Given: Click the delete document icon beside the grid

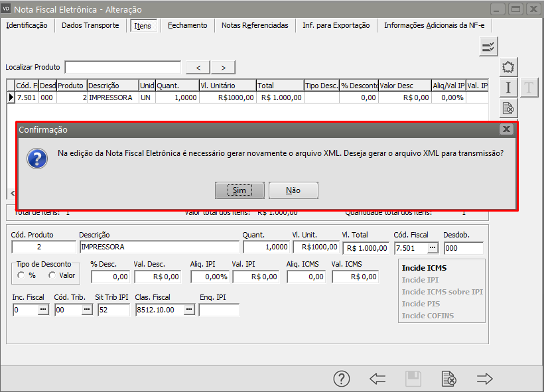Looking at the screenshot, I should (x=508, y=108).
